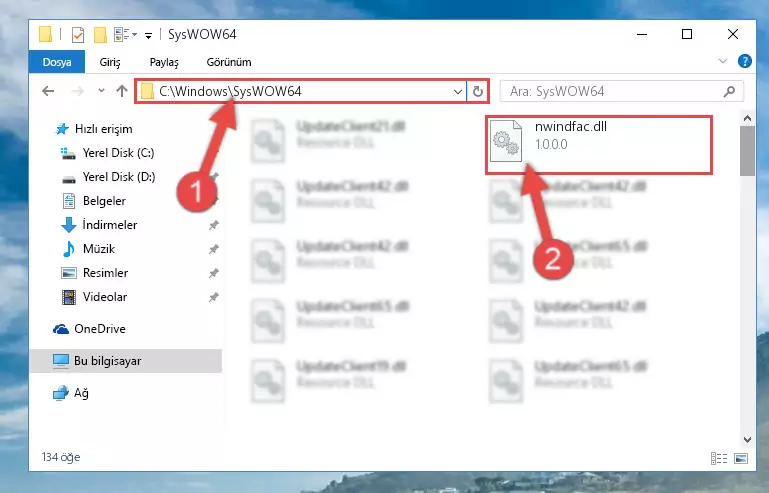Click the vertical scrollbar thumb
Viewport: 769px width, 493px height.
[747, 151]
